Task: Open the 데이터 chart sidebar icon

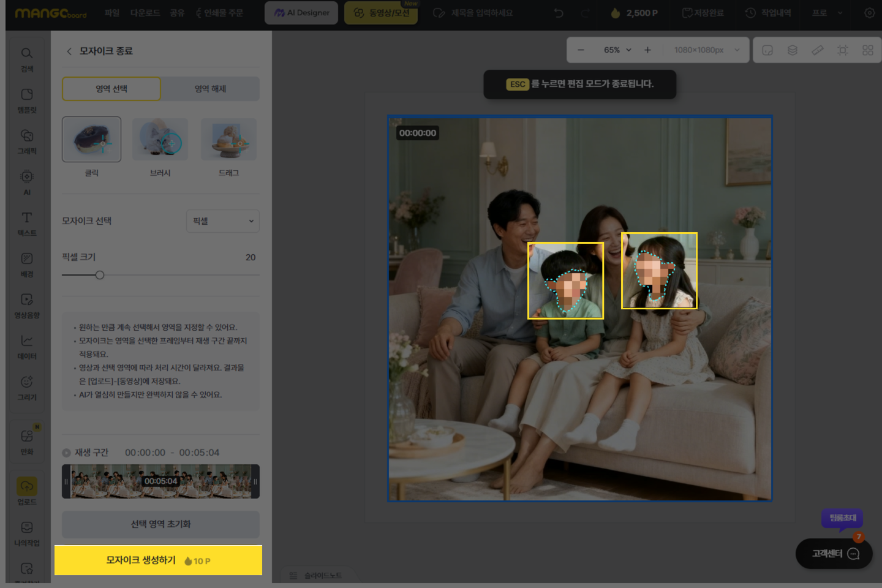Action: coord(27,347)
